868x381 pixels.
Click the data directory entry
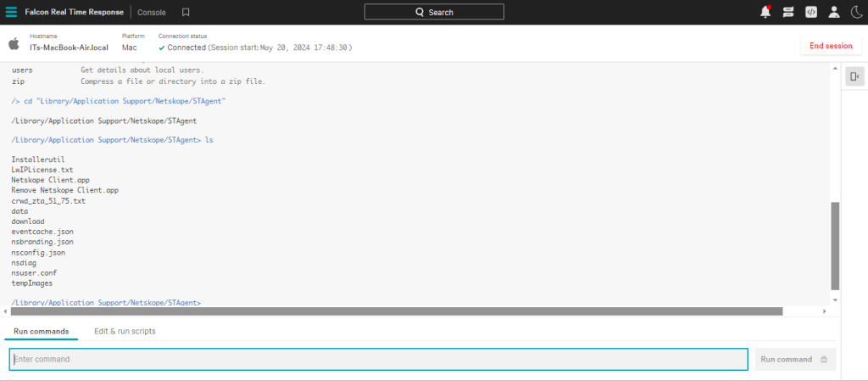pyautogui.click(x=19, y=211)
